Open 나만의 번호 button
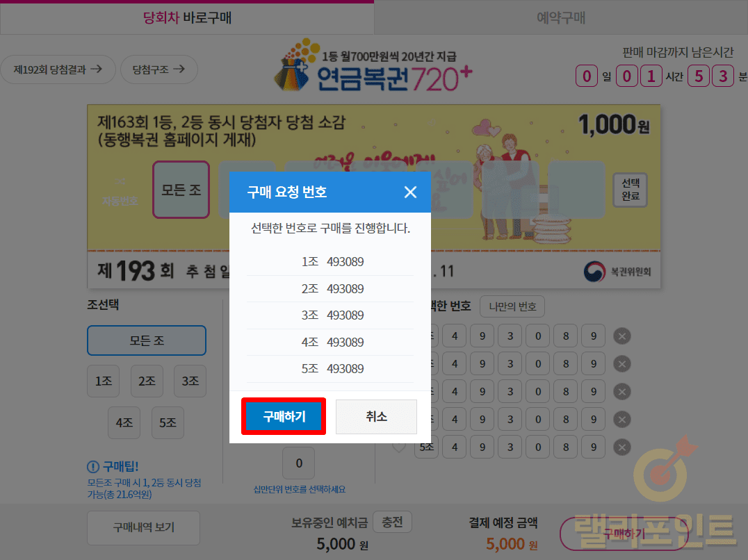 (x=512, y=306)
